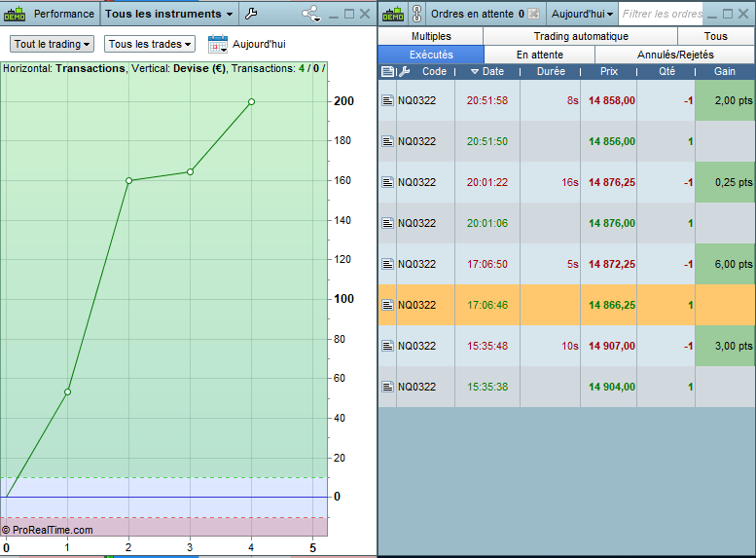Click 'Aujourd'hui' label in Performance panel

click(x=259, y=44)
